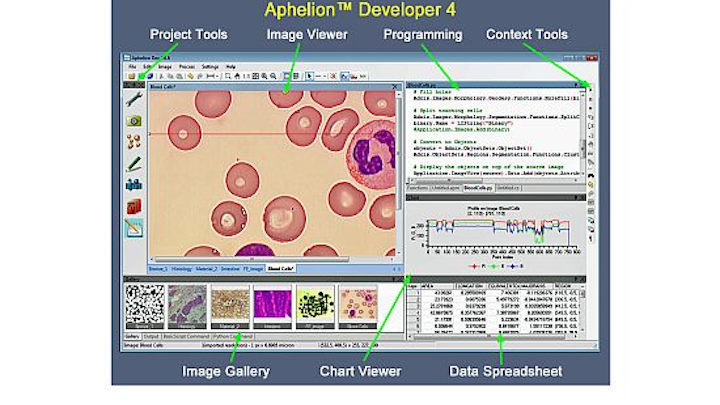Image resolution: width=720 pixels, height=405 pixels.
Task: Click the copy toolbar icon
Action: 170,76
